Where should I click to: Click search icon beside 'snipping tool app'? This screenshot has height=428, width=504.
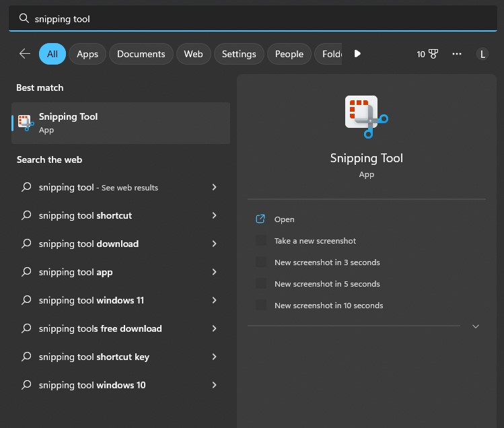tap(26, 272)
